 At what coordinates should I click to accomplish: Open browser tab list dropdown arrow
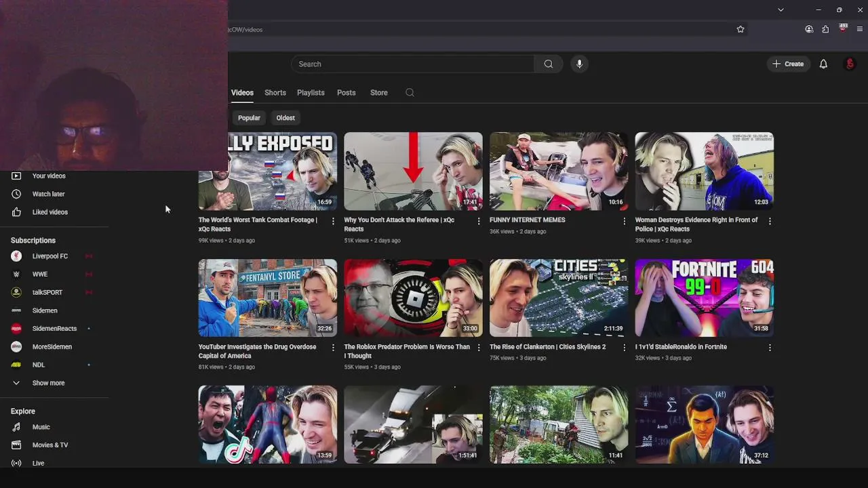(x=781, y=9)
